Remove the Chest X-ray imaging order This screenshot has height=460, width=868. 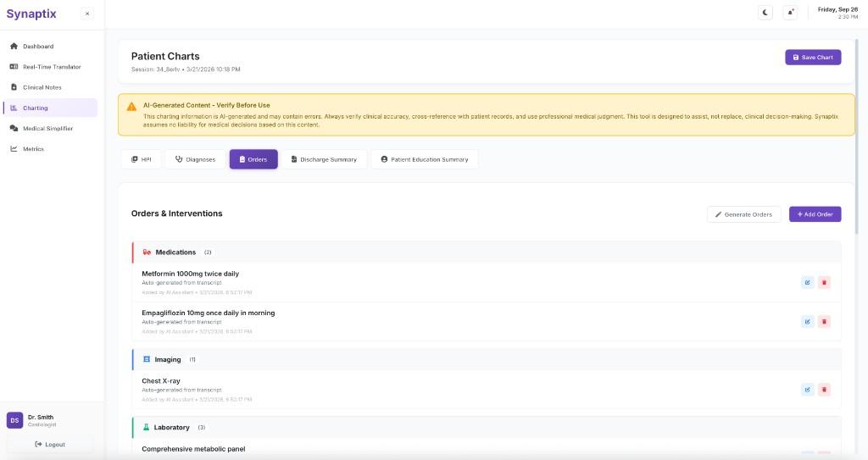coord(824,390)
